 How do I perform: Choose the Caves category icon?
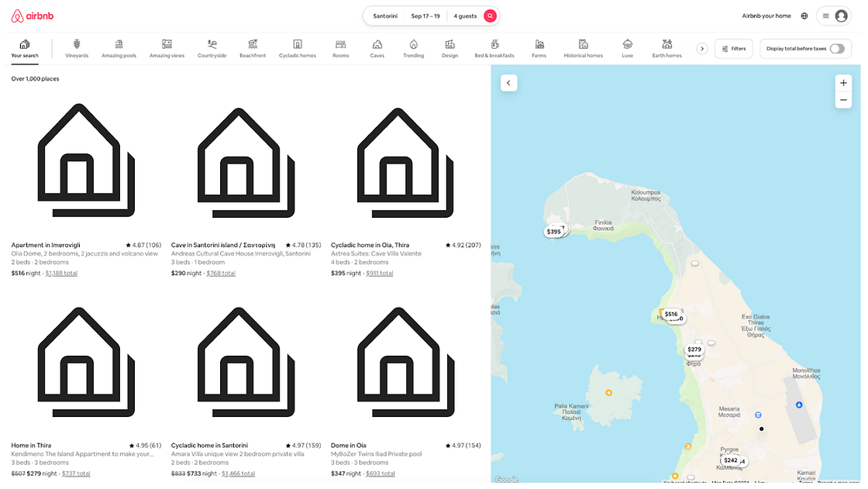click(377, 48)
